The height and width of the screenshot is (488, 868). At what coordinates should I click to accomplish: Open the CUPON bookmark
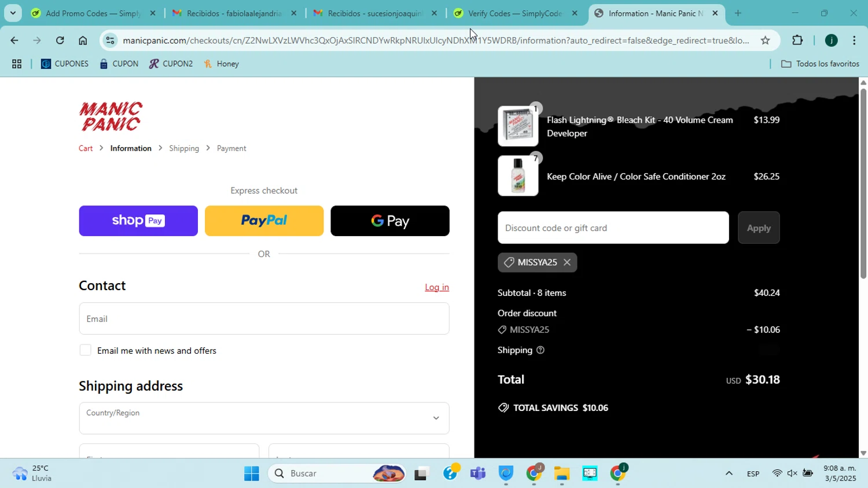pos(119,64)
